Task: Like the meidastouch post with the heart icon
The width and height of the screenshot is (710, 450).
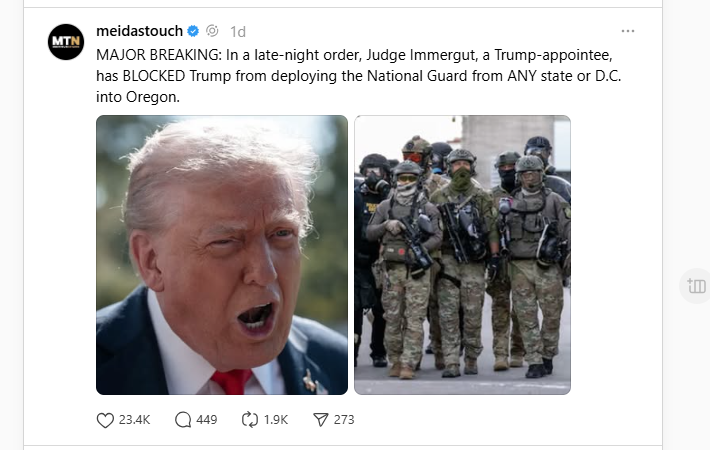Action: pyautogui.click(x=105, y=420)
